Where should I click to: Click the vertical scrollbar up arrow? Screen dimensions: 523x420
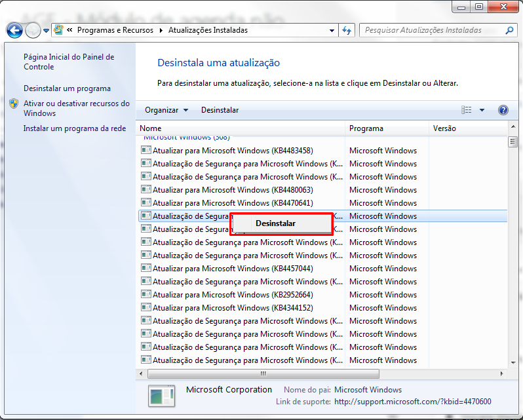tap(513, 127)
